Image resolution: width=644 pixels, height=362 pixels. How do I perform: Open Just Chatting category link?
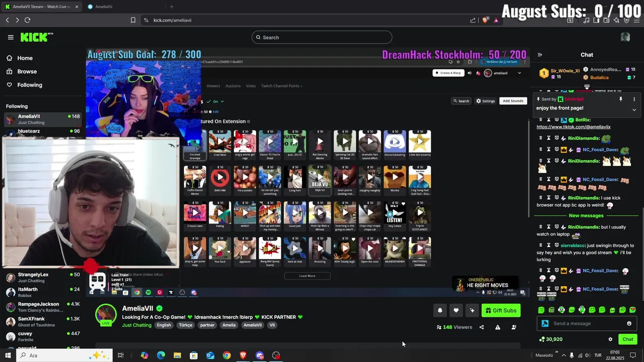coord(136,325)
